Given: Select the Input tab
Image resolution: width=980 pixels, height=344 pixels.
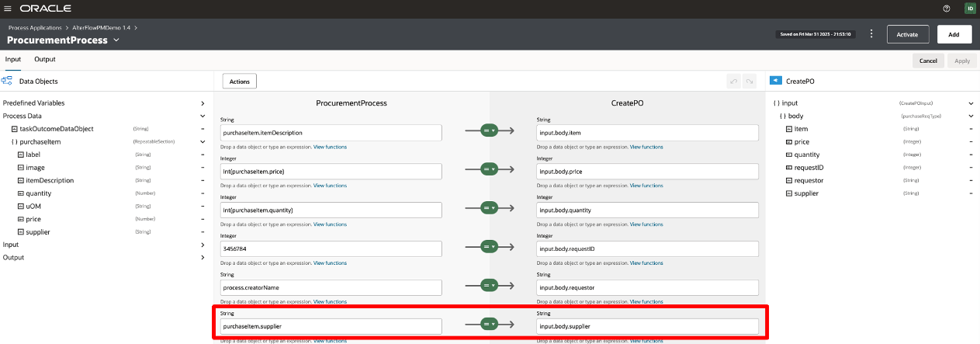Looking at the screenshot, I should coord(13,59).
